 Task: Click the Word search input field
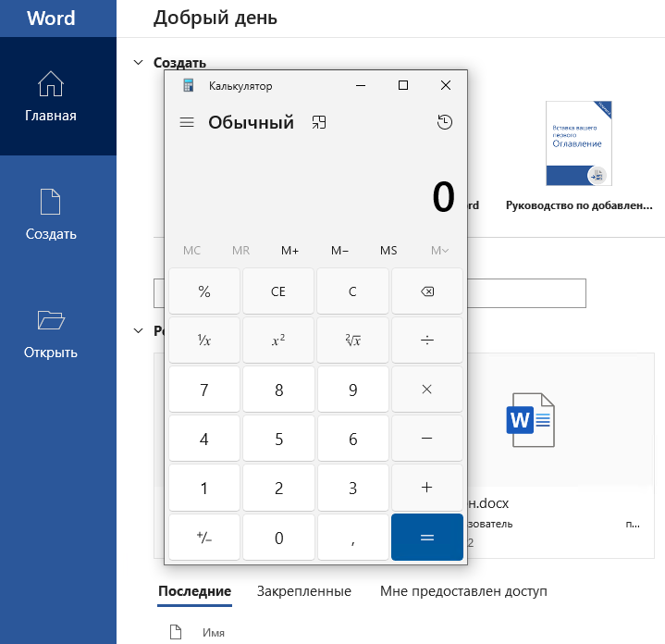tap(527, 293)
